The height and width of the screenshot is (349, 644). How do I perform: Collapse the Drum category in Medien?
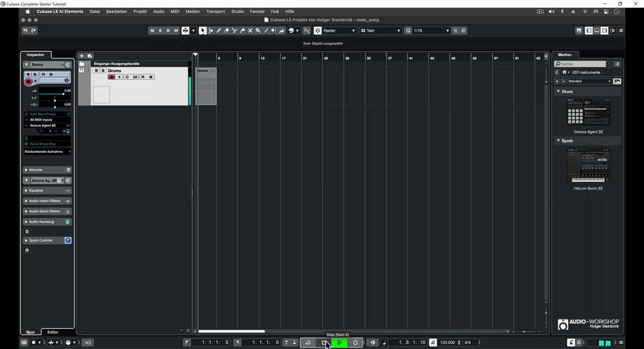[x=558, y=92]
